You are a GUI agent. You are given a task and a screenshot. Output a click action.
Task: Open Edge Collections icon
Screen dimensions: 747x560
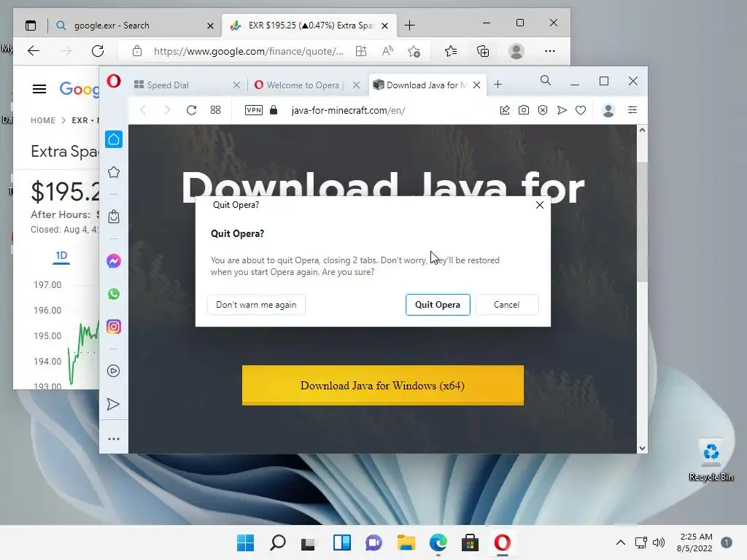pos(483,51)
